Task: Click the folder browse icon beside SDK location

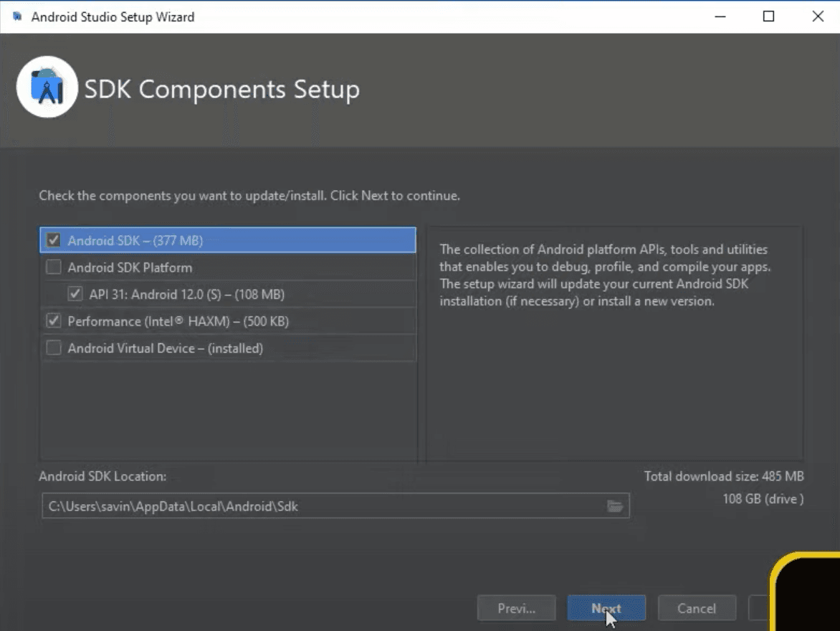Action: [615, 506]
